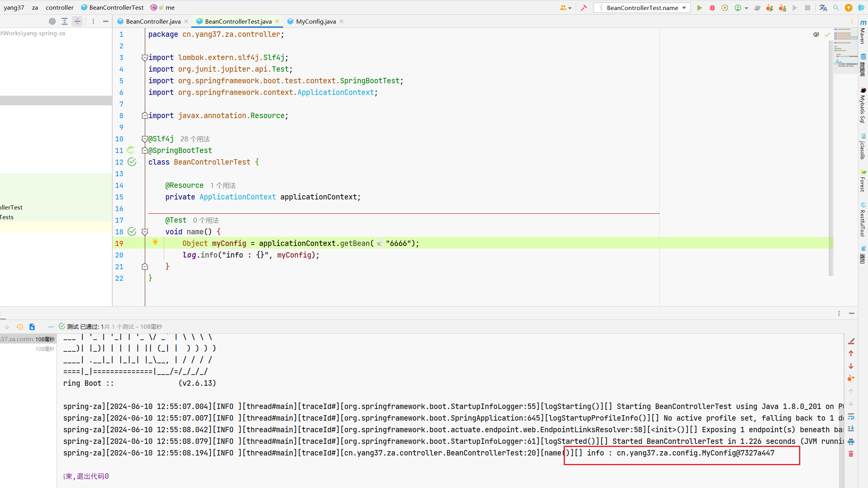Run name() test from line 18 gutter icon

[132, 232]
